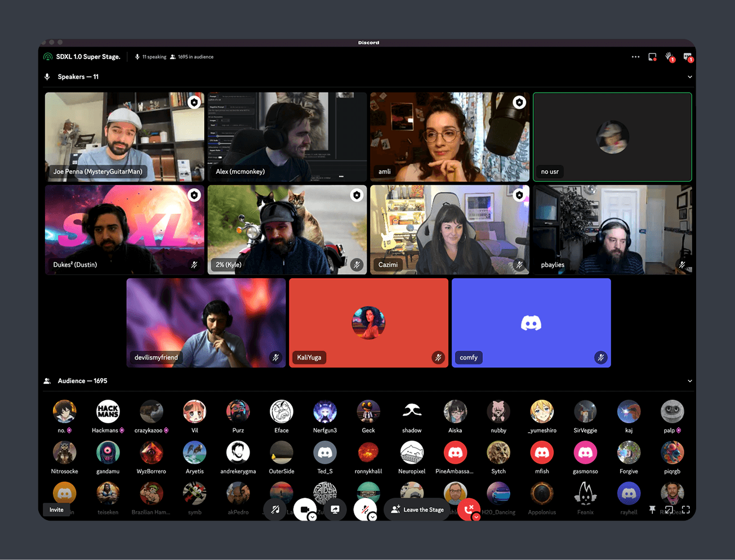Screen dimensions: 735x560
Task: Click boost badge next to Hackmans
Action: coord(122,431)
